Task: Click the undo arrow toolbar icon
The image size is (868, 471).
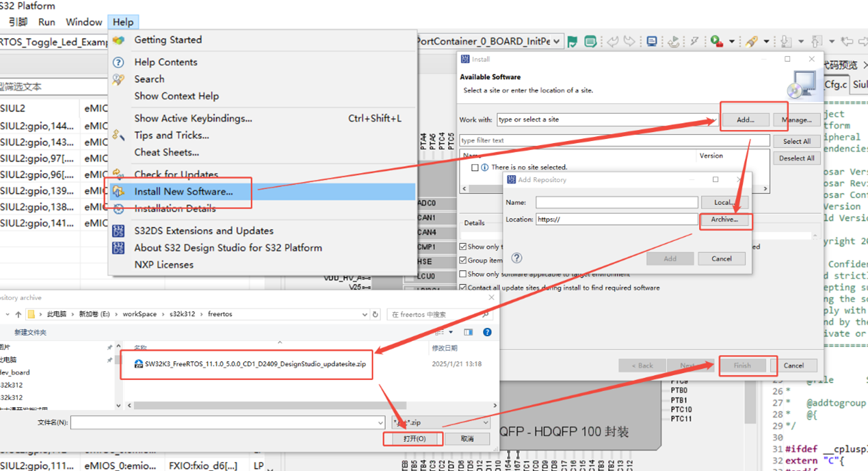Action: 612,42
